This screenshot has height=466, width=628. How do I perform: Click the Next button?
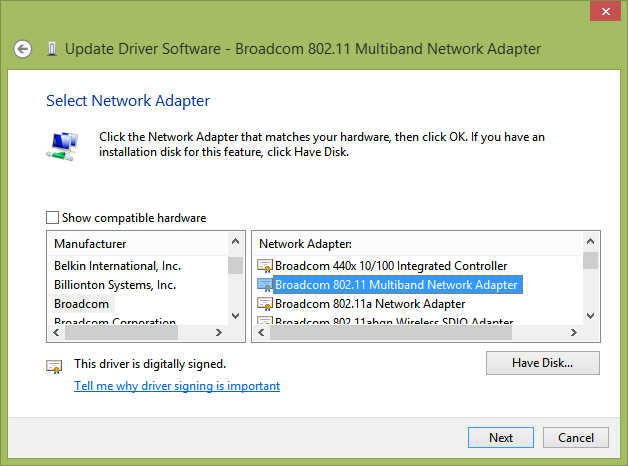[501, 438]
